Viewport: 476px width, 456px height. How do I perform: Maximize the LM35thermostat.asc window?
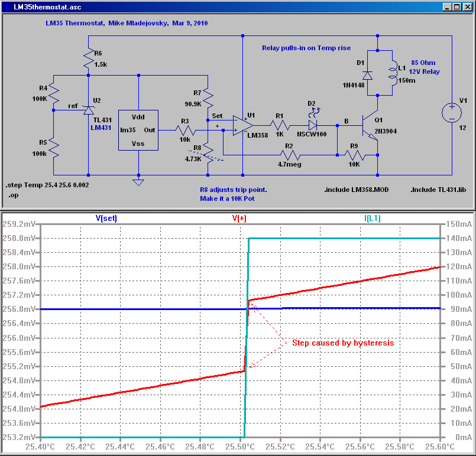click(x=456, y=6)
